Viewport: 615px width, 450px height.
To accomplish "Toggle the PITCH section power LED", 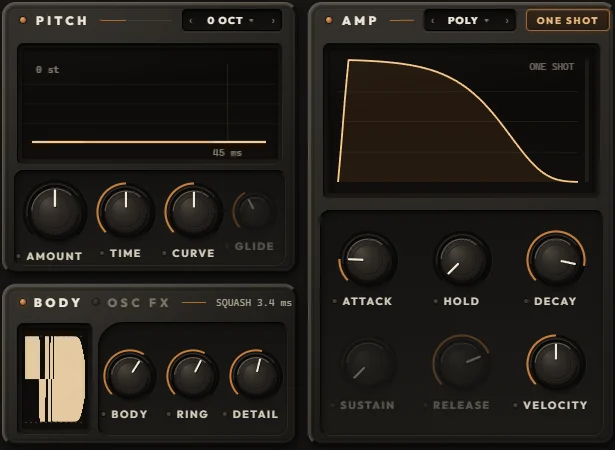I will point(23,20).
